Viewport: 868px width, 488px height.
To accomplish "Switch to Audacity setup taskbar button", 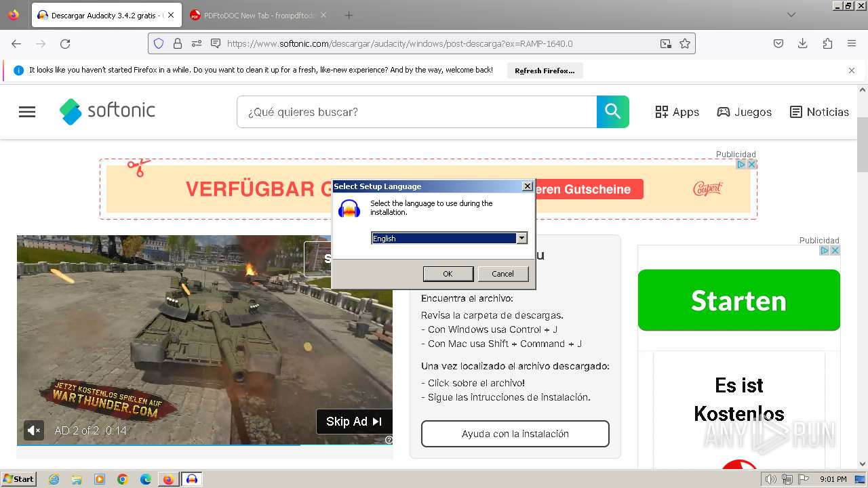I will click(x=192, y=479).
